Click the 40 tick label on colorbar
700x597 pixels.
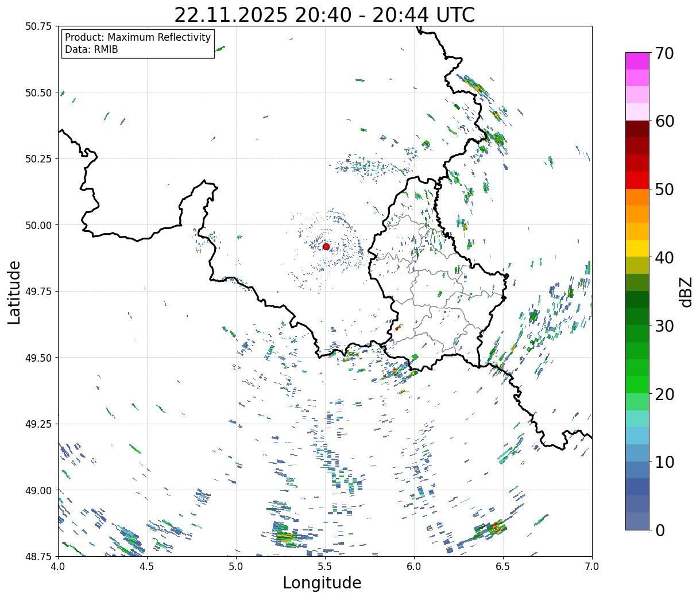click(665, 258)
